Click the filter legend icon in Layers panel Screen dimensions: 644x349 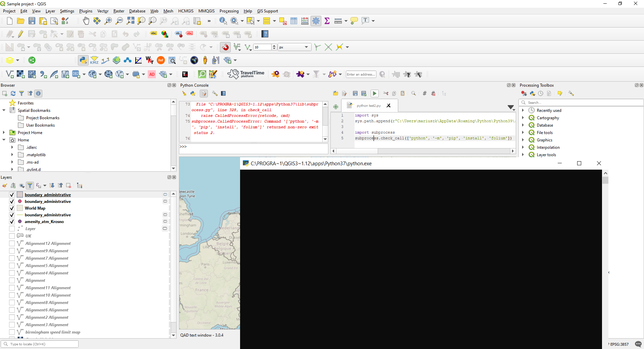point(30,185)
